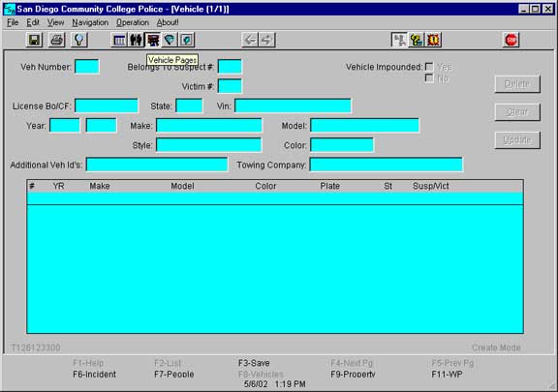Click the Model input field
The image size is (558, 392).
365,125
